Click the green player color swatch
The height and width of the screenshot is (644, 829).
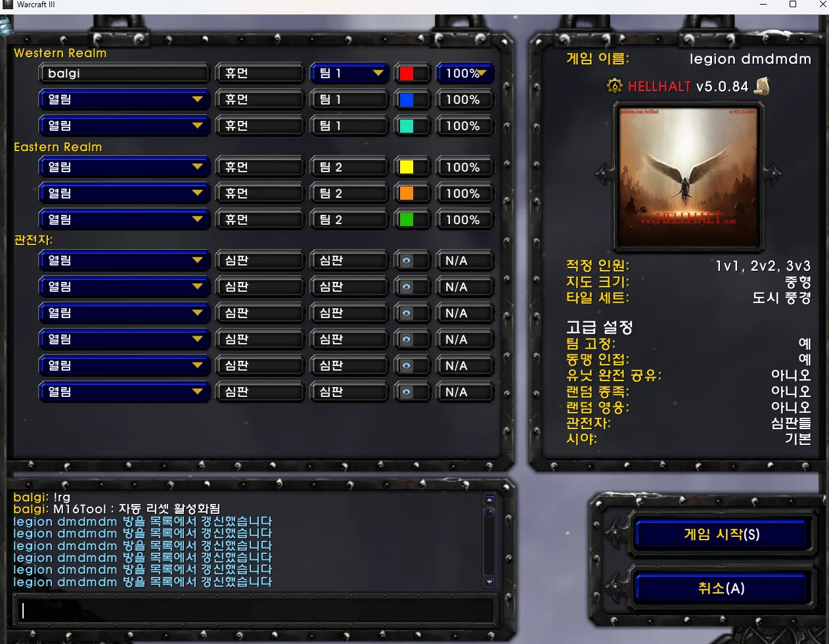(407, 220)
